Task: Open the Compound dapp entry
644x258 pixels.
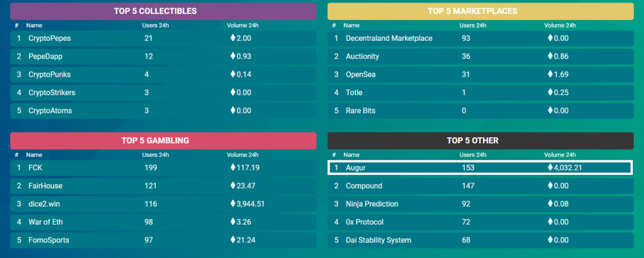Action: pyautogui.click(x=364, y=186)
